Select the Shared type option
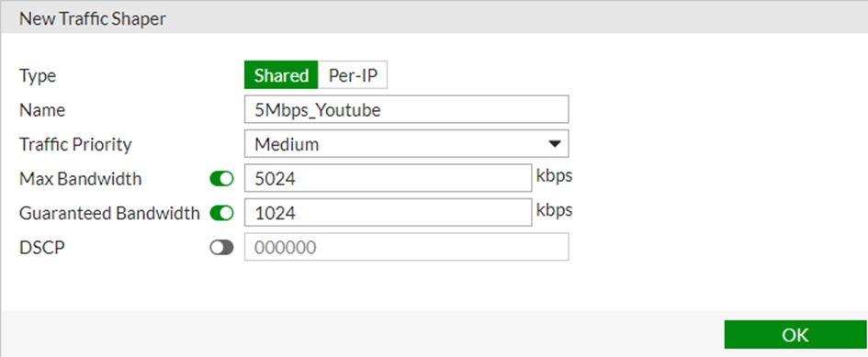Image resolution: width=868 pixels, height=357 pixels. point(281,74)
